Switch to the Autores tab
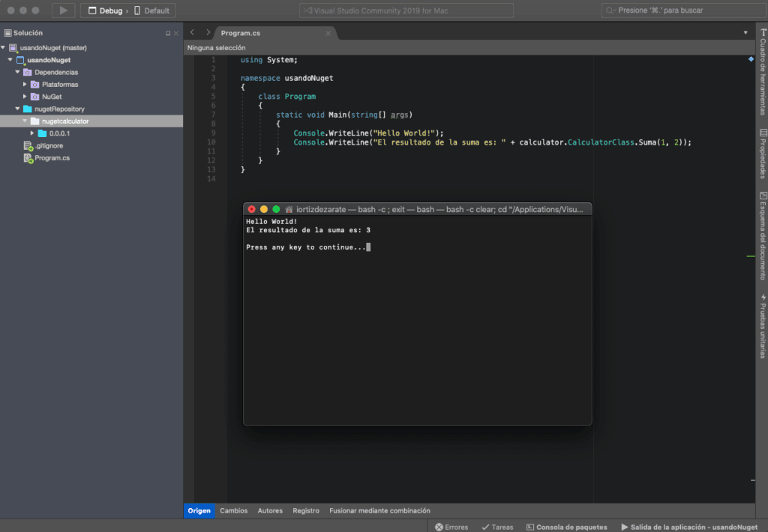 pos(270,511)
